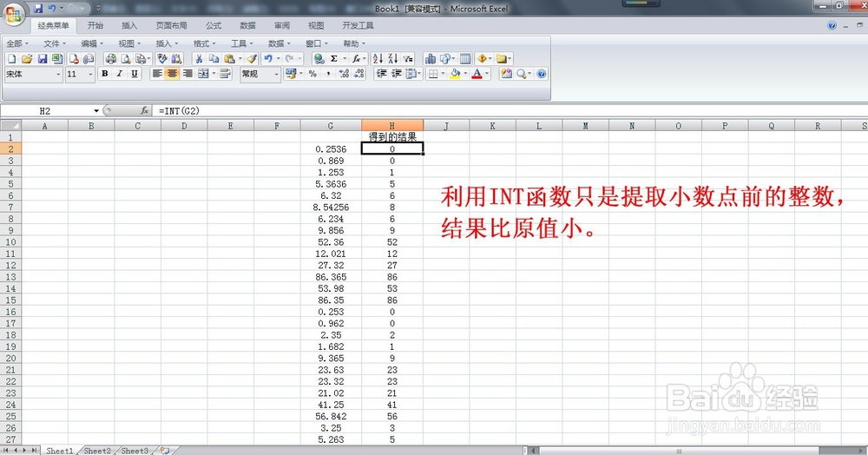Image resolution: width=868 pixels, height=455 pixels.
Task: Apply yellow fill color bucket
Action: [455, 74]
